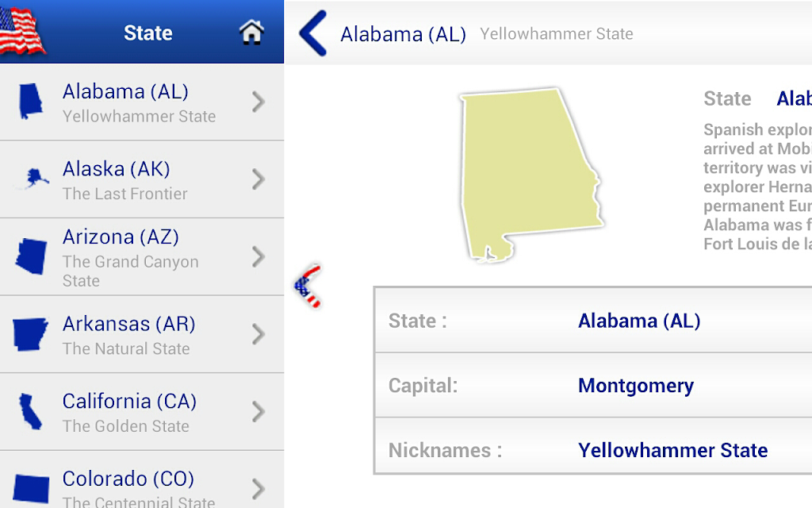Select the Colorado state shape icon
This screenshot has height=508, width=812.
(x=31, y=488)
